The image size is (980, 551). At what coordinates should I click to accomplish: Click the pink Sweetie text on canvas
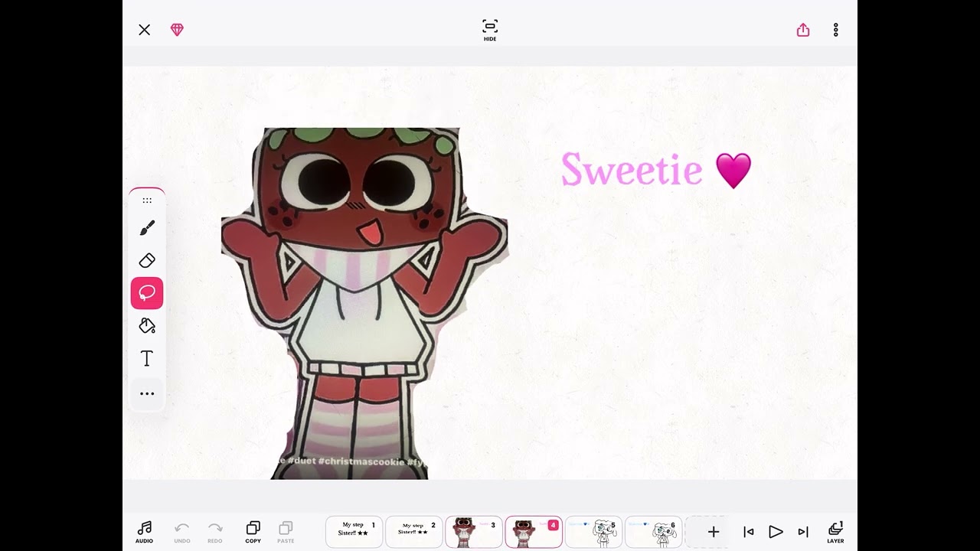(x=632, y=169)
